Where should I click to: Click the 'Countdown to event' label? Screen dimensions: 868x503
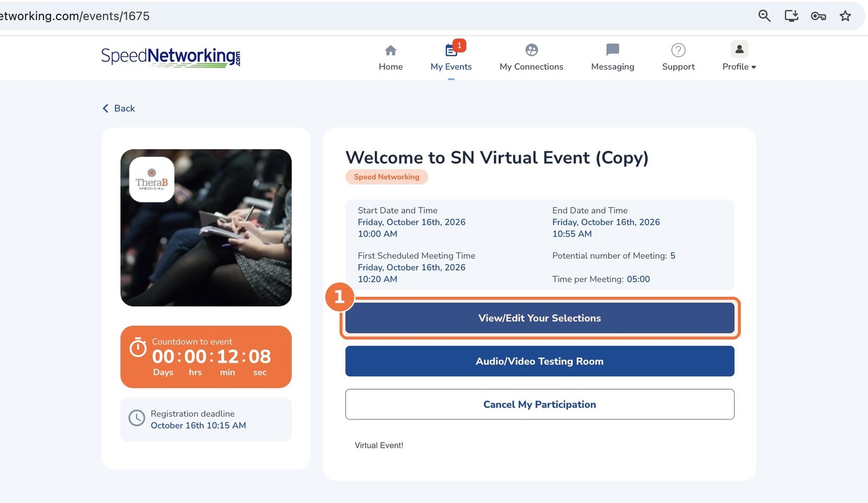(x=192, y=341)
